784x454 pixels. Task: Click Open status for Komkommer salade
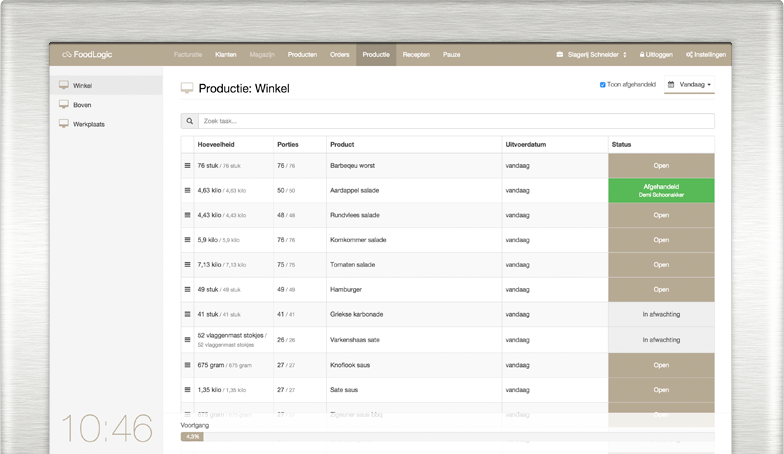[x=661, y=240]
